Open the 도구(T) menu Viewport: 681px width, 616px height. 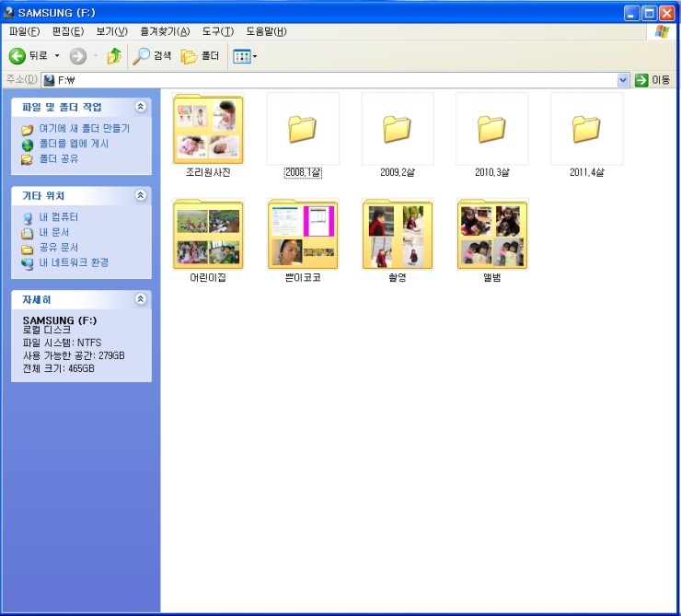point(216,31)
